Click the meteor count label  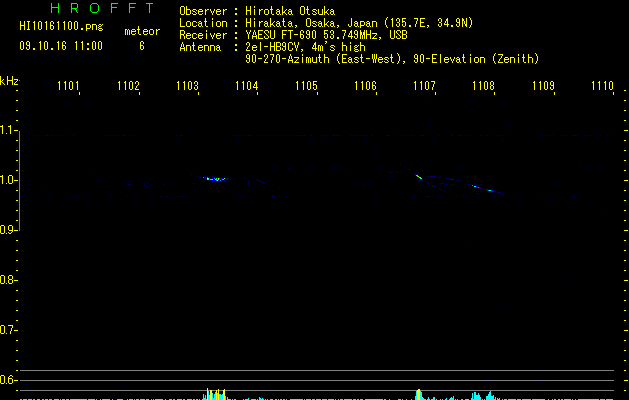(x=142, y=31)
